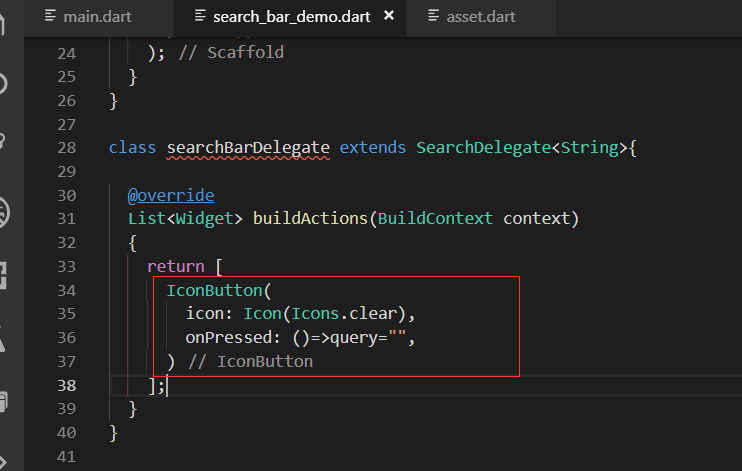
Task: Click the file icon on search_bar_demo.dart tab
Action: point(200,16)
